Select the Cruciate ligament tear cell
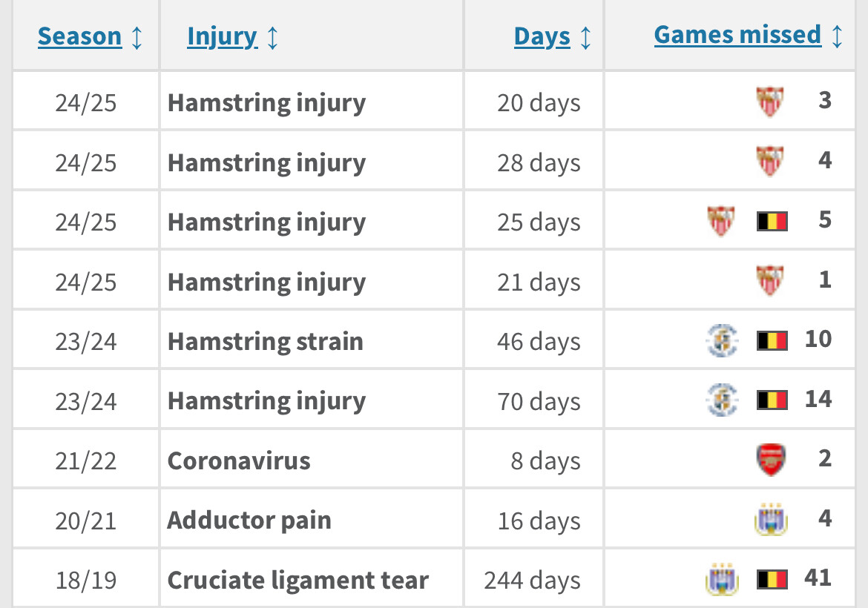The image size is (868, 608). (x=311, y=578)
